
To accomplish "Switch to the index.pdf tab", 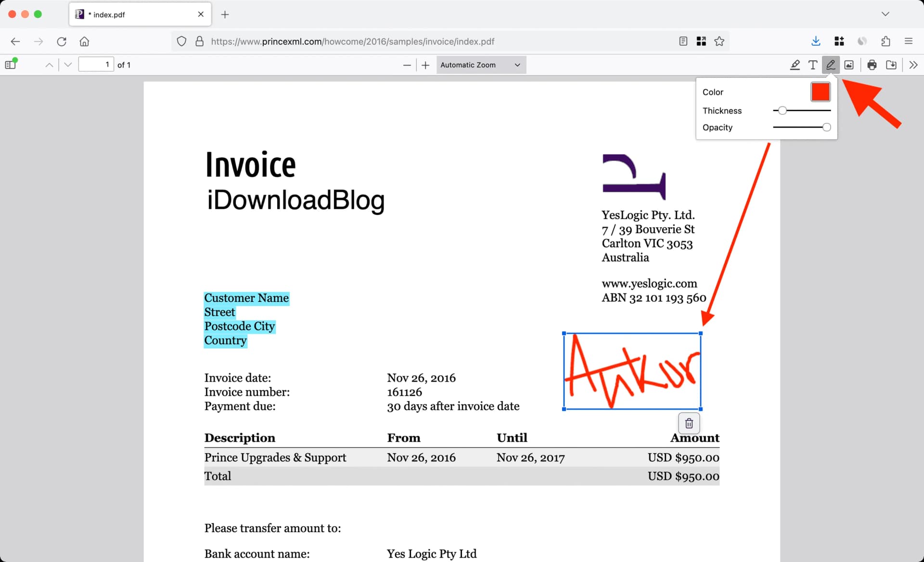I will tap(130, 14).
